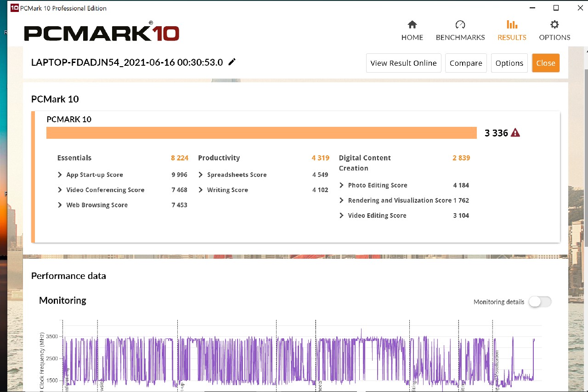The image size is (588, 392).
Task: Minimize the PCMark 10 window
Action: (532, 8)
